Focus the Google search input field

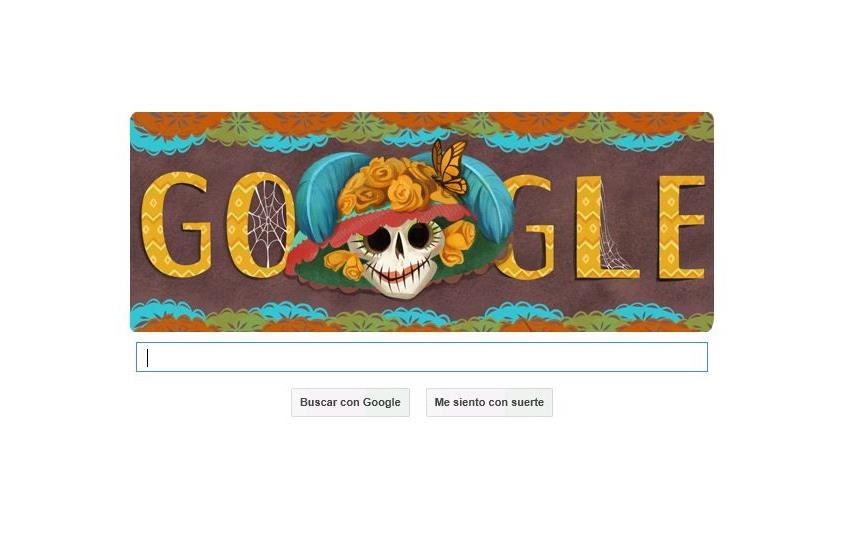point(422,357)
